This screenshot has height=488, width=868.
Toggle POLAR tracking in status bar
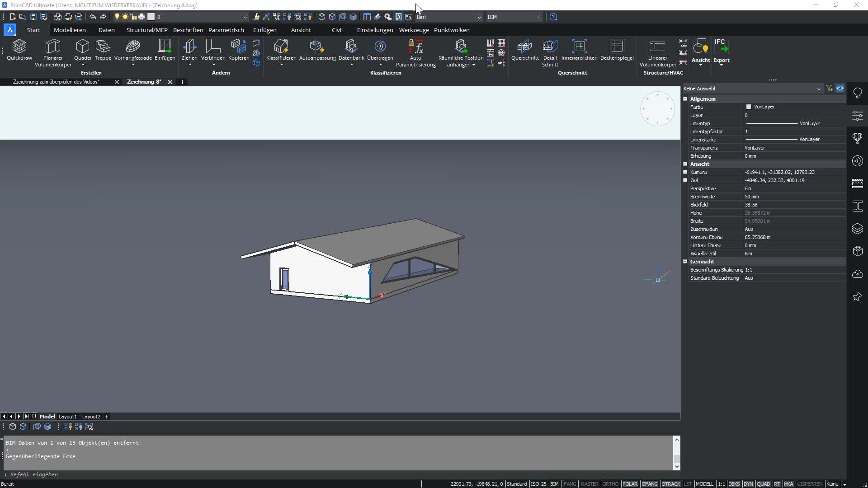630,484
